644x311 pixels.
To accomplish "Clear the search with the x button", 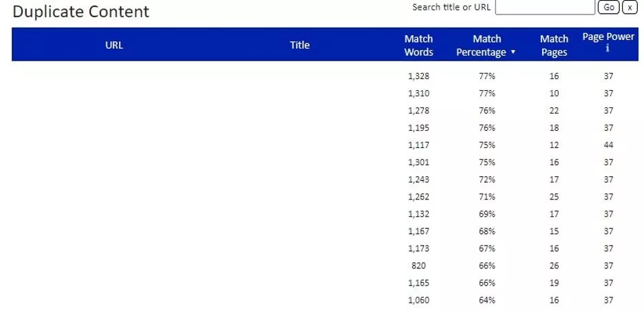I will [x=629, y=8].
